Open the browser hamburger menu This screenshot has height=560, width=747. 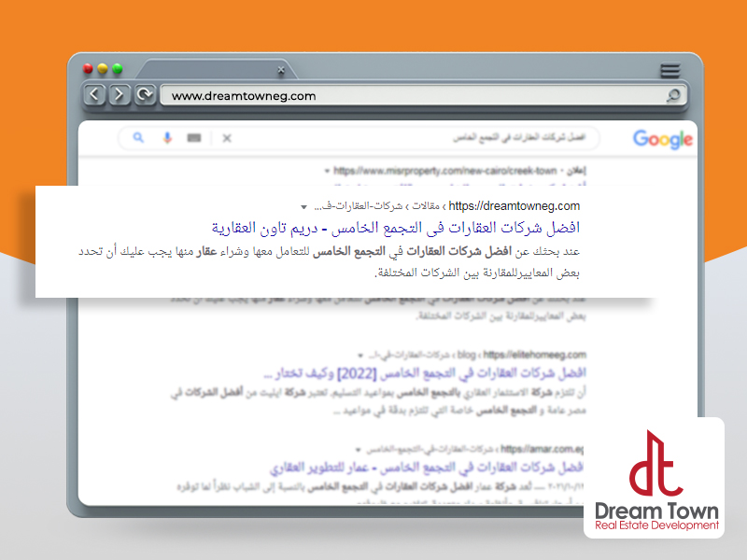[669, 71]
